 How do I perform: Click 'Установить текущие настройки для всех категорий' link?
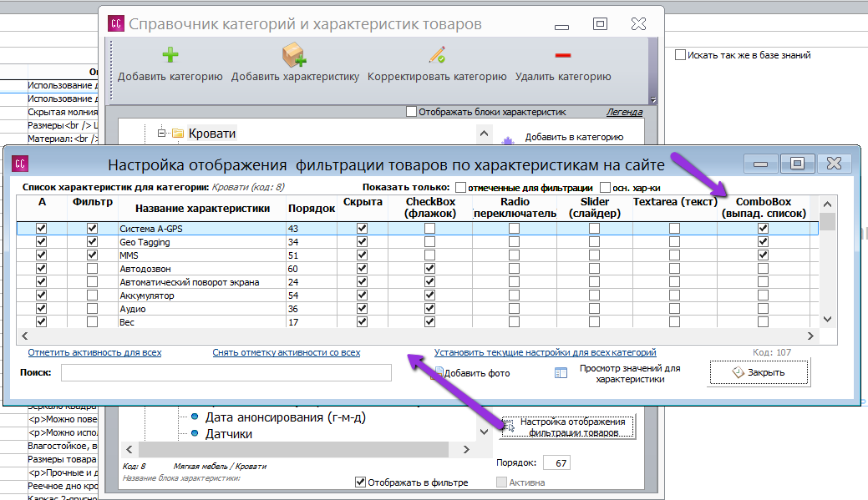coord(546,352)
